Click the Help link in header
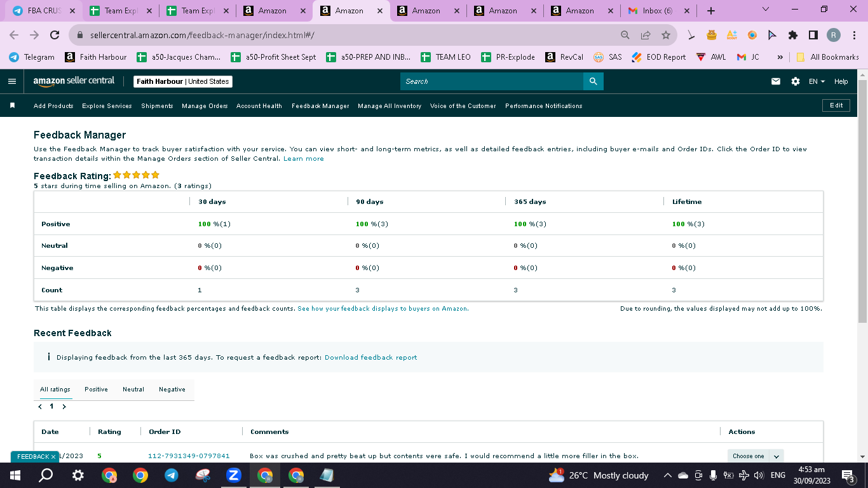868x488 pixels. click(x=841, y=81)
